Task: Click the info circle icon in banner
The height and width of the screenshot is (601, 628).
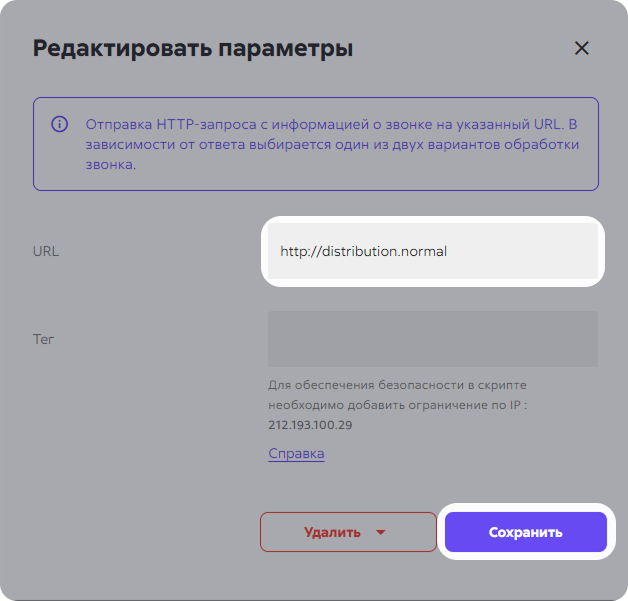Action: pos(59,124)
